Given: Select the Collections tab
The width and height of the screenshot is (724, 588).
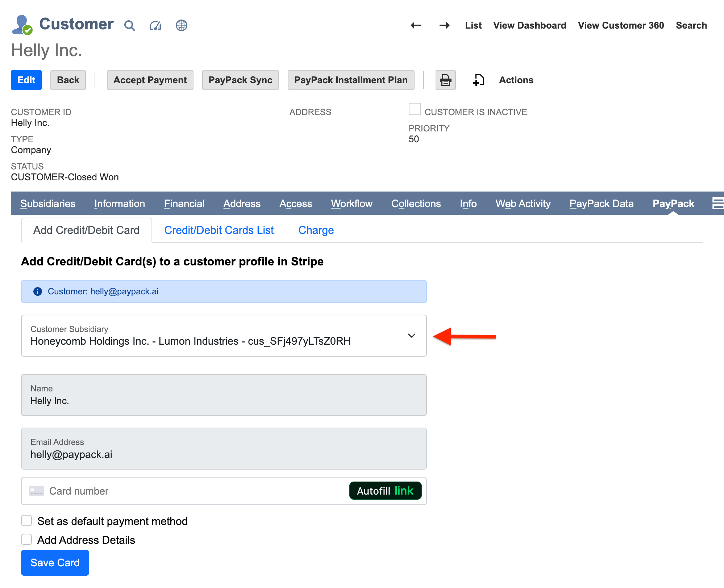Looking at the screenshot, I should [x=416, y=203].
